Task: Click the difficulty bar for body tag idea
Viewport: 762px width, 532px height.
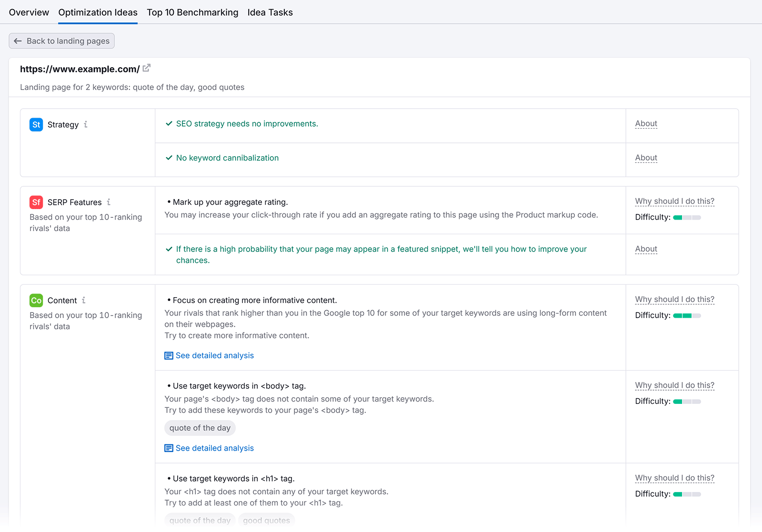Action: (687, 401)
